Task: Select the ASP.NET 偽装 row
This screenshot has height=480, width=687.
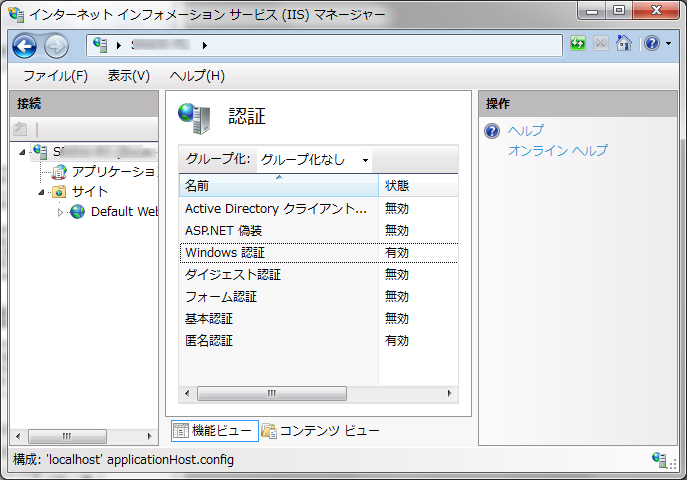Action: (319, 230)
